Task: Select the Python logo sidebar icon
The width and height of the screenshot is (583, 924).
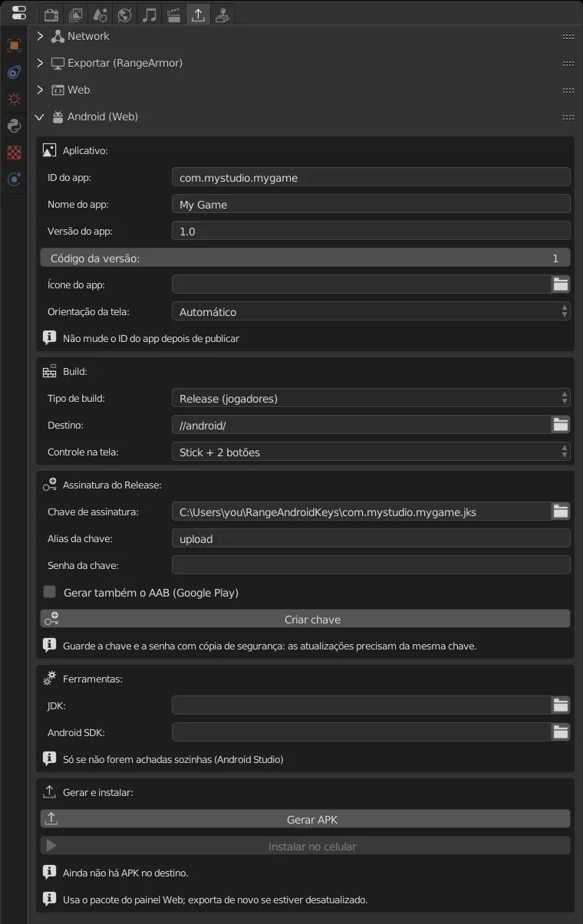Action: pyautogui.click(x=14, y=126)
